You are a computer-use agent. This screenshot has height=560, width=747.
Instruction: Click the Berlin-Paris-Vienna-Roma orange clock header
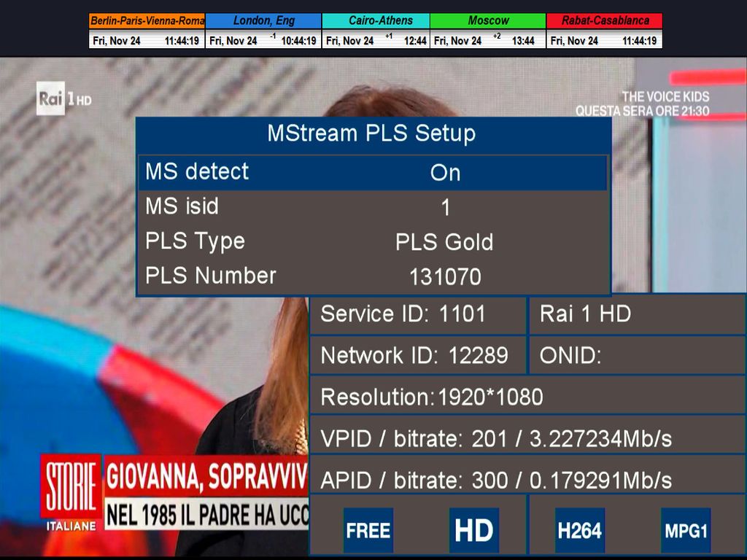[x=147, y=21]
